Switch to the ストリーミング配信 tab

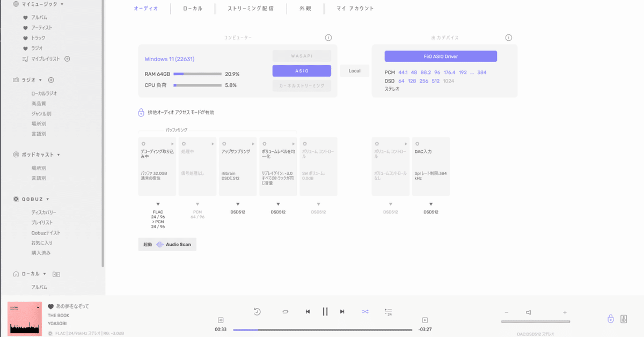251,9
